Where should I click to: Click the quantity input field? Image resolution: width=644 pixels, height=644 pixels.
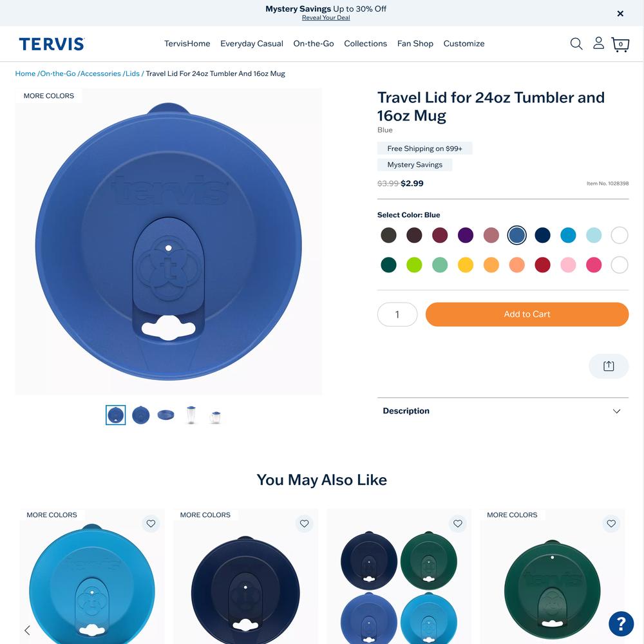397,314
